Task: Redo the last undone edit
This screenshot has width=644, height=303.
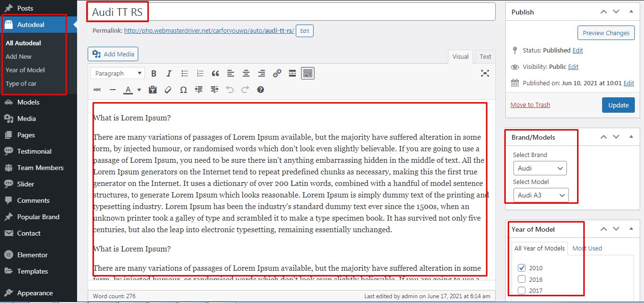Action: pos(245,90)
